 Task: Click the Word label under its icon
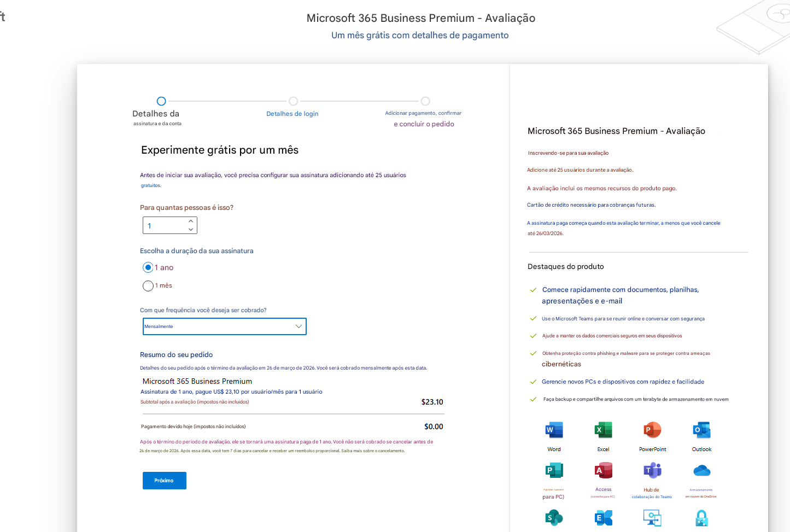(x=554, y=449)
